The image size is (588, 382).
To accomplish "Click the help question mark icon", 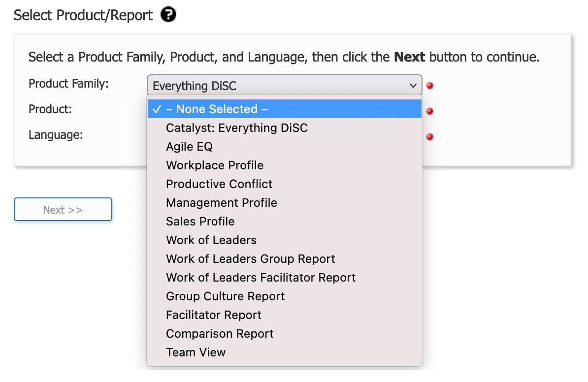I will 168,15.
